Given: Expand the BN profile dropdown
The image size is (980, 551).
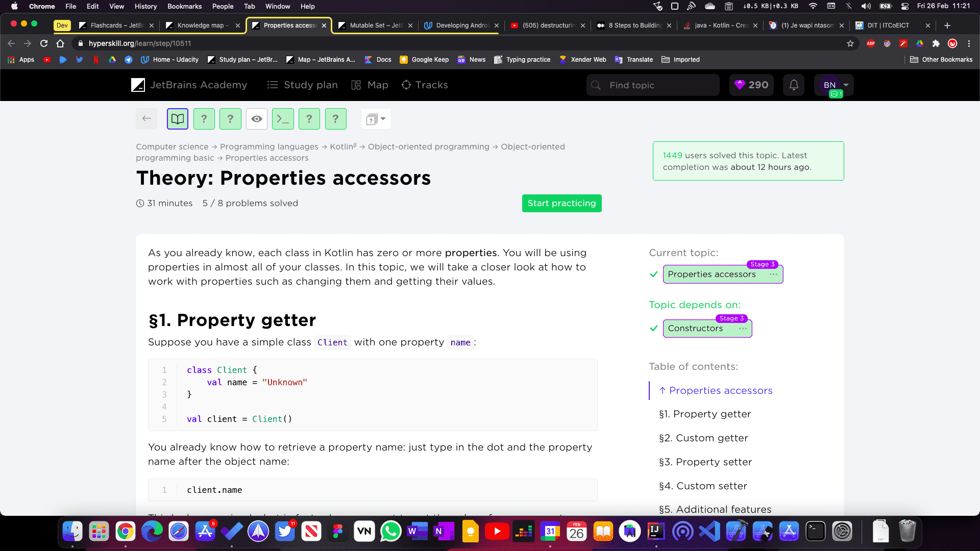Looking at the screenshot, I should [834, 85].
